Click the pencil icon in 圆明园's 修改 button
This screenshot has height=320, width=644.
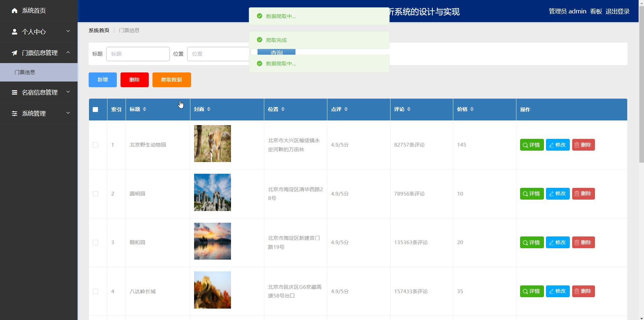(551, 194)
